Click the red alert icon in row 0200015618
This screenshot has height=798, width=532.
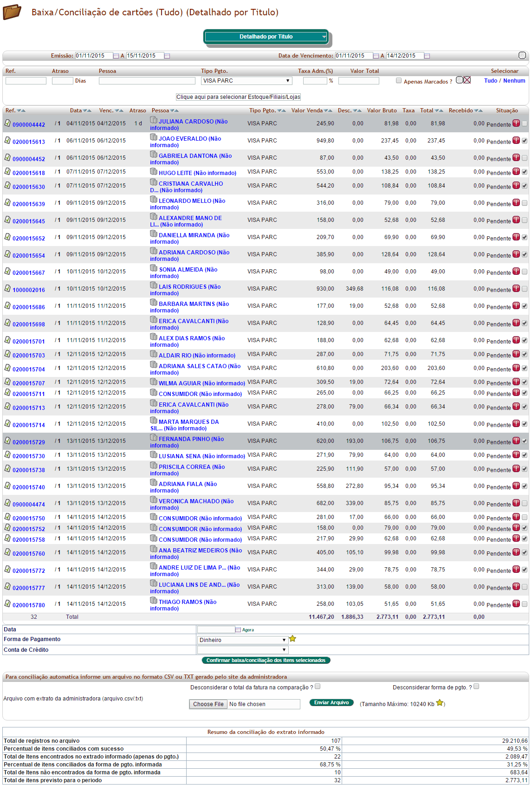(x=516, y=172)
